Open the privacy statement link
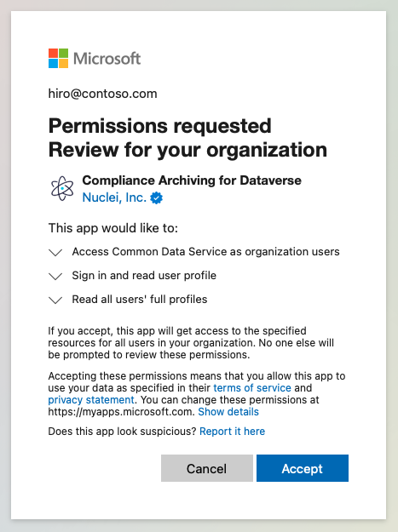The image size is (398, 532). pyautogui.click(x=91, y=400)
